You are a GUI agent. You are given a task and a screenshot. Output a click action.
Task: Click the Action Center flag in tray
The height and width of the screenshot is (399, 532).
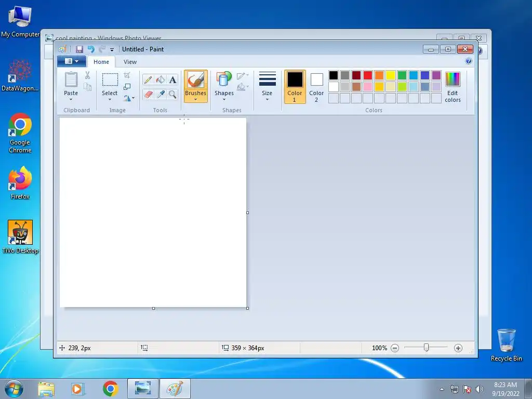[467, 389]
